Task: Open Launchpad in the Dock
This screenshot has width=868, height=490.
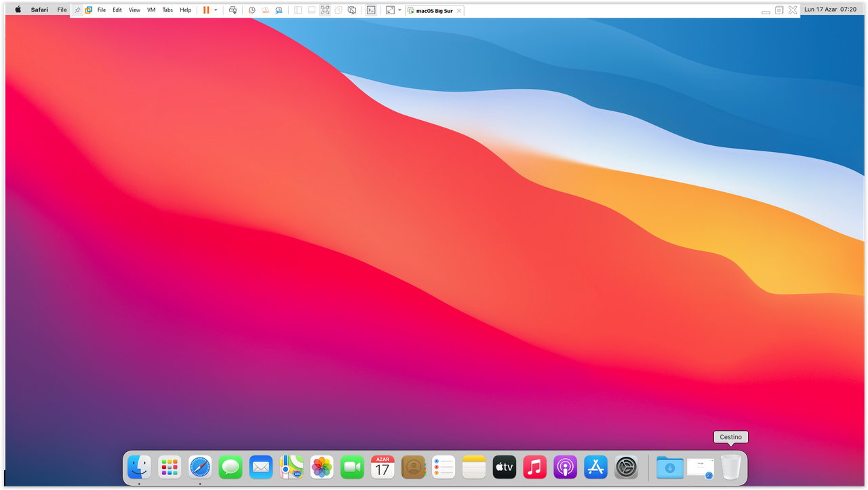Action: click(x=170, y=467)
